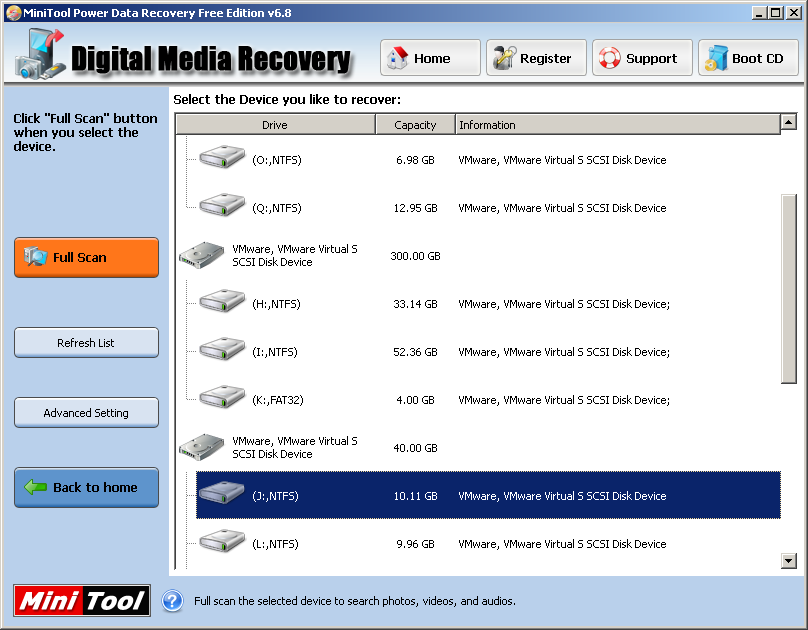Click the J: NTFS drive icon
This screenshot has height=630, width=808.
[222, 492]
